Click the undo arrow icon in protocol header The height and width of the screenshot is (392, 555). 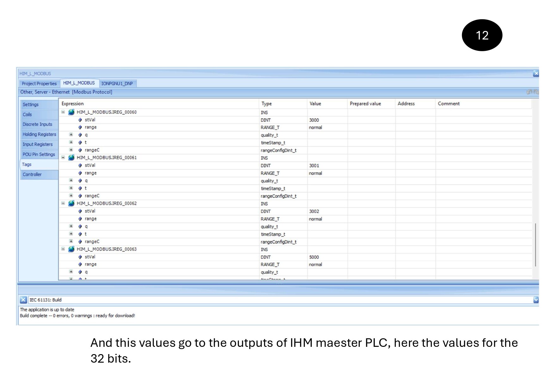pyautogui.click(x=529, y=92)
